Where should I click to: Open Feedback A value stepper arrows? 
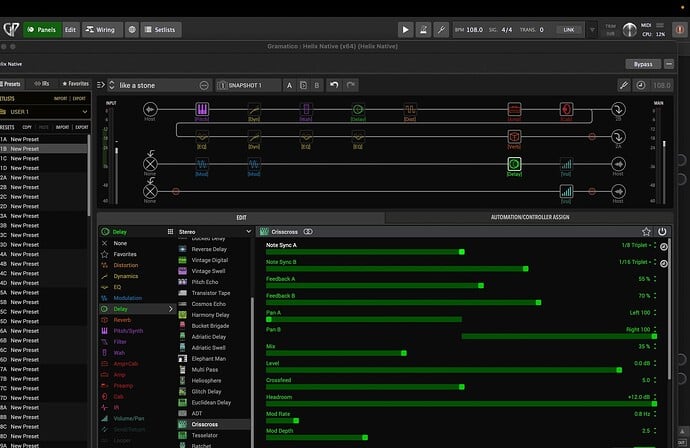tap(655, 279)
